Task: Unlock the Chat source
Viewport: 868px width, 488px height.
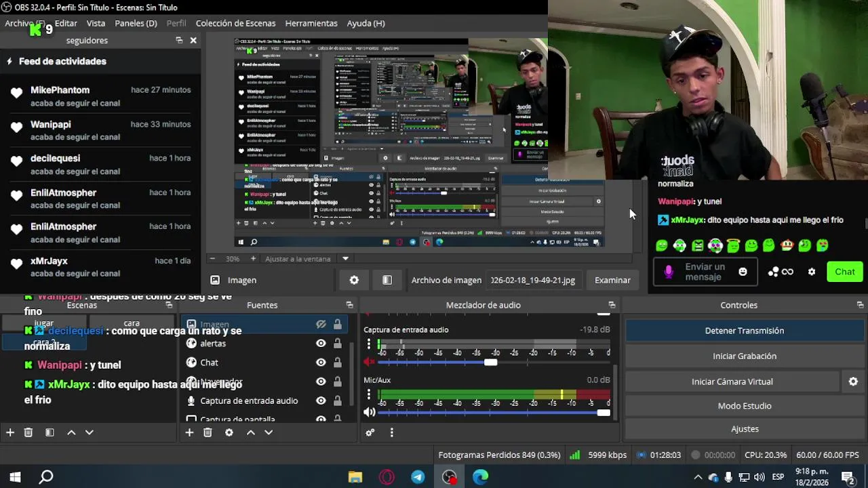Action: coord(337,363)
